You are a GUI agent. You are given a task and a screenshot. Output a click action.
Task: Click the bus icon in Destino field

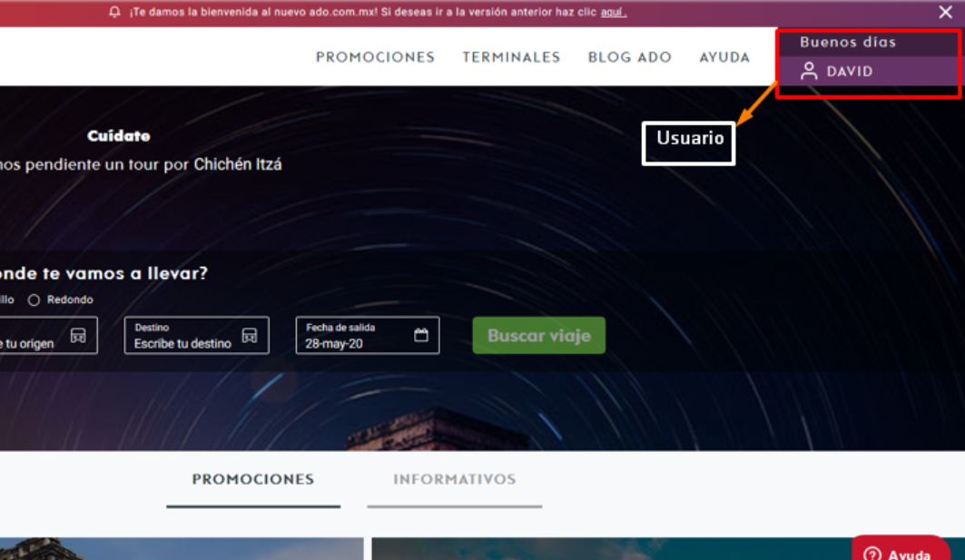pyautogui.click(x=250, y=335)
